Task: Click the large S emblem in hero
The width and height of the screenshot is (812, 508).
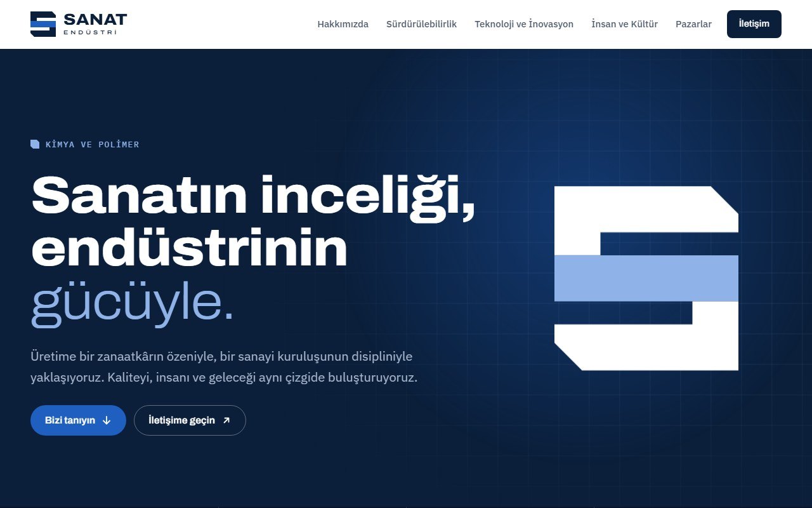Action: coord(646,278)
